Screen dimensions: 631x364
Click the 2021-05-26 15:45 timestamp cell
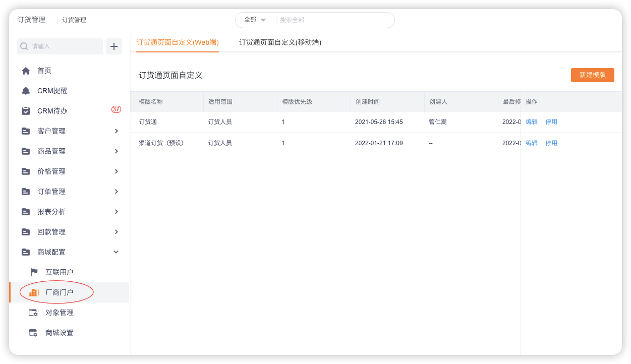pos(379,122)
